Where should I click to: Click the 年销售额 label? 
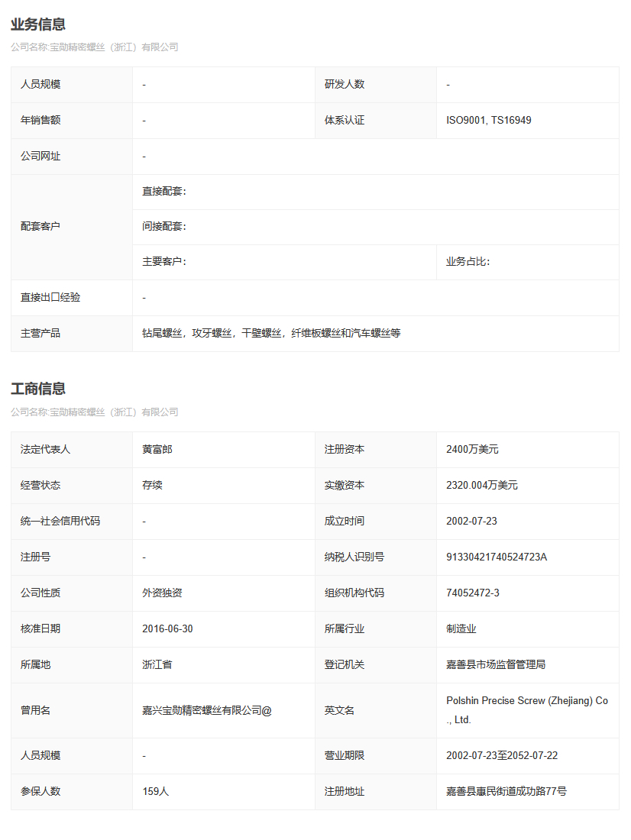click(40, 120)
